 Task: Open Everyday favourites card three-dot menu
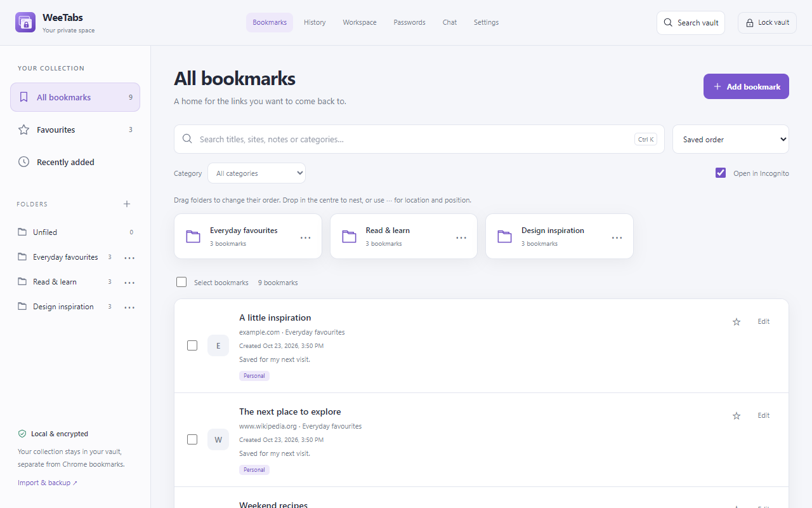pos(305,237)
